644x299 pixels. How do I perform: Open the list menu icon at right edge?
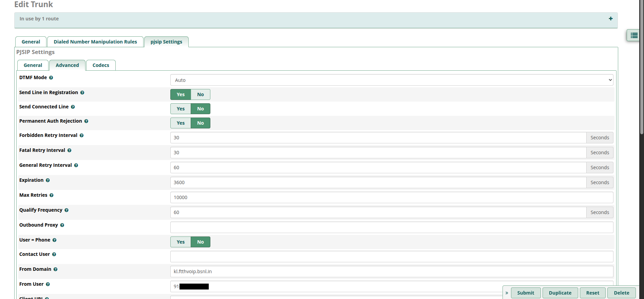pyautogui.click(x=633, y=35)
